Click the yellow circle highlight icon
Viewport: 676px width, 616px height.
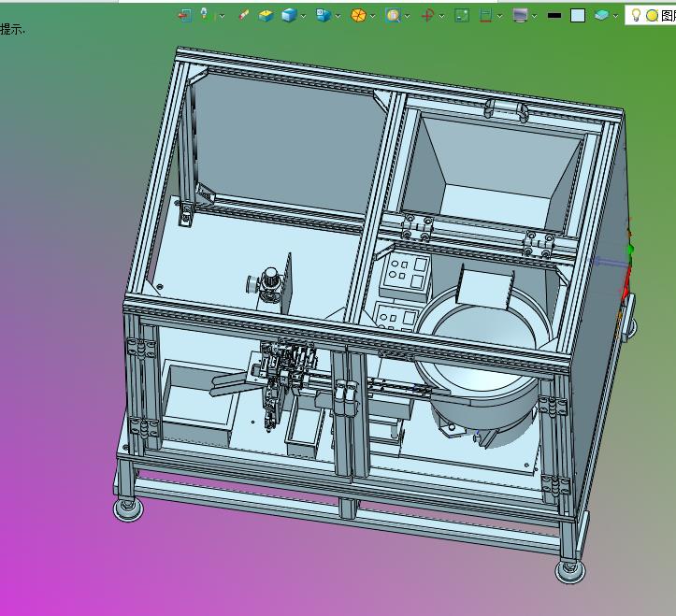coord(652,16)
